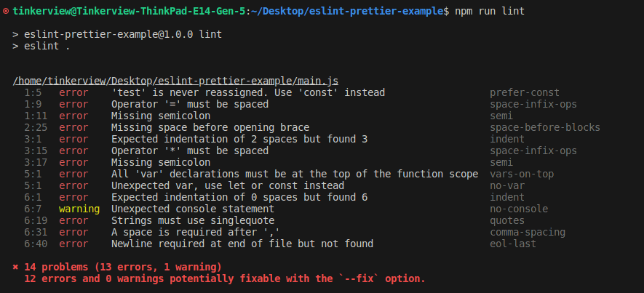644x293 pixels.
Task: Click the yellow warning label
Action: [x=79, y=209]
